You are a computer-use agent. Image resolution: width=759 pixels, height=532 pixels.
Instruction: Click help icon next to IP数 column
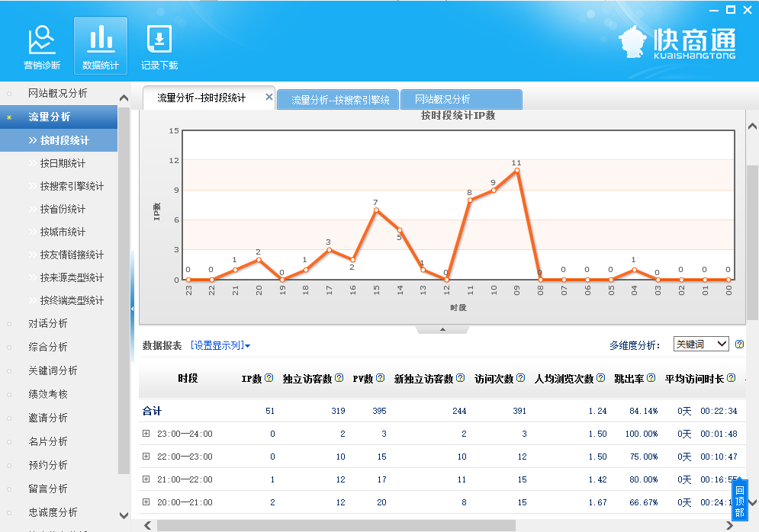[x=269, y=378]
